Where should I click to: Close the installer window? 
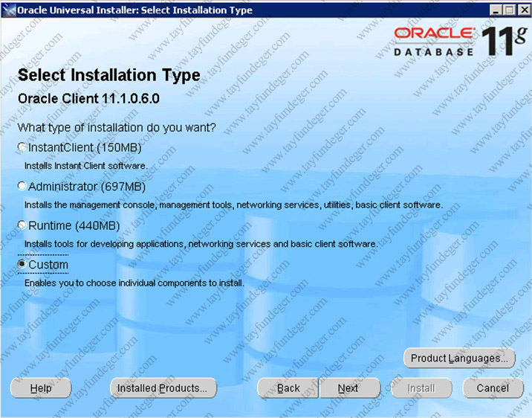[524, 10]
